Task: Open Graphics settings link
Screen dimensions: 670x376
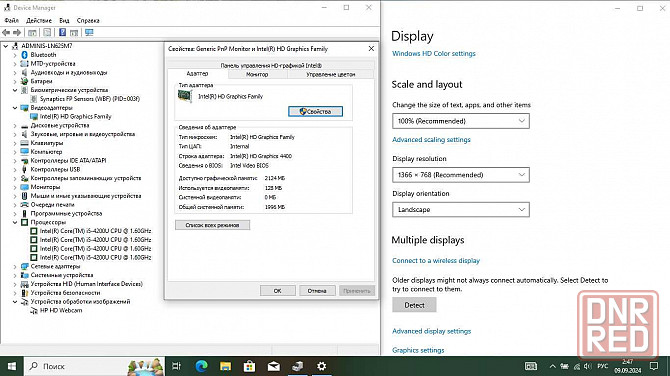Action: [418, 350]
